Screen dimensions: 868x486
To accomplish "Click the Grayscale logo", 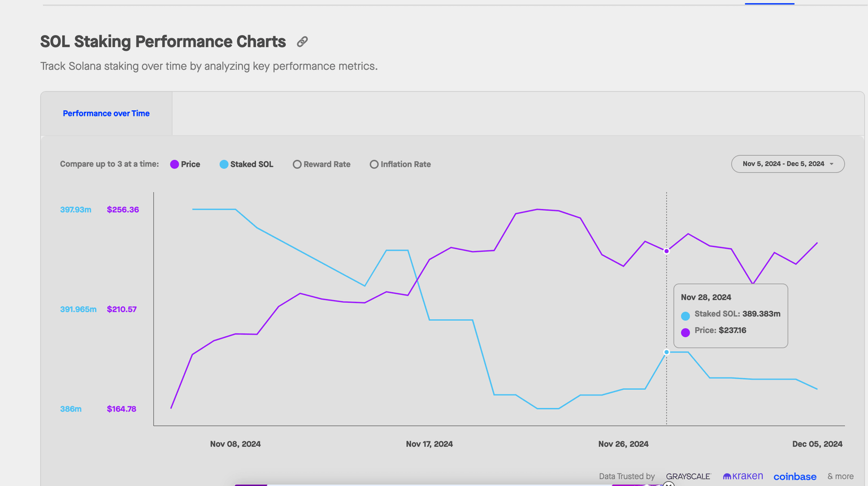I will point(688,476).
